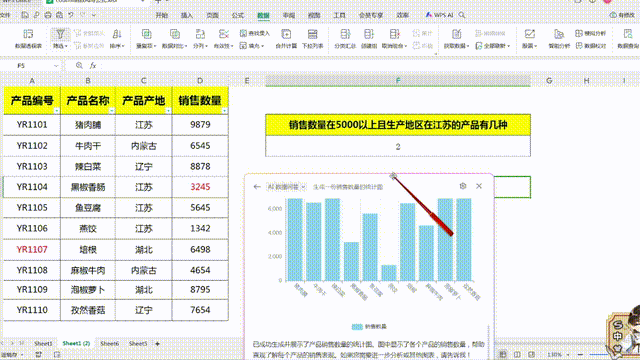This screenshot has width=640, height=360.
Task: Click the Data Proofing (数据校对) tool
Action: [591, 46]
